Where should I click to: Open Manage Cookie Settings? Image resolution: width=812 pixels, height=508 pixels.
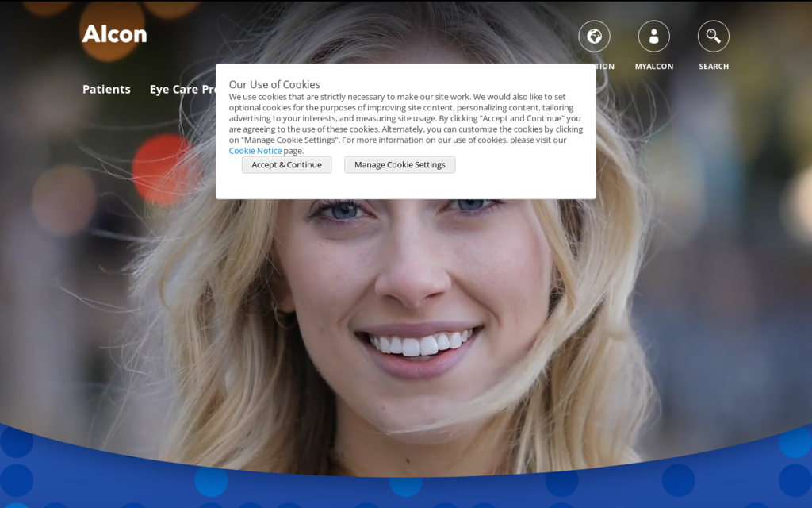tap(400, 165)
